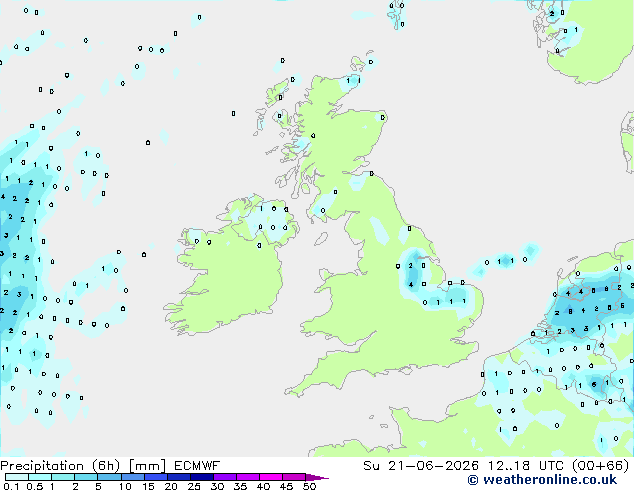Click the '10' legend scale value

[125, 486]
